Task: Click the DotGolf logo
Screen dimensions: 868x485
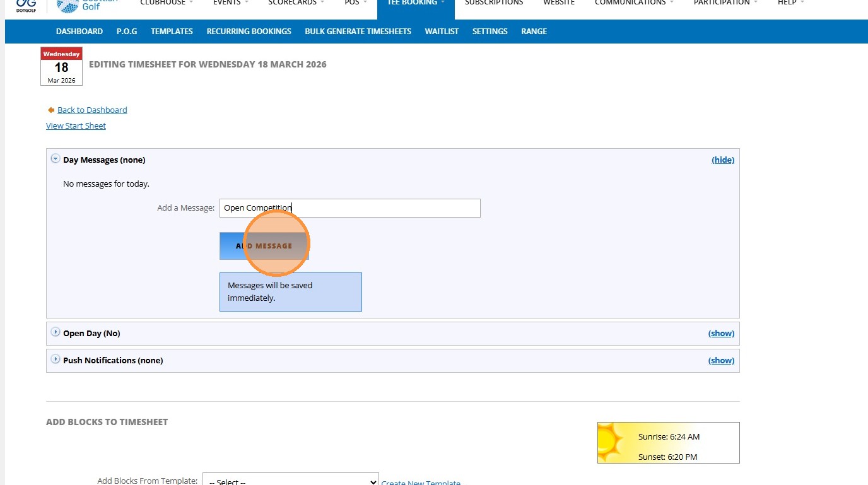Action: (x=26, y=5)
